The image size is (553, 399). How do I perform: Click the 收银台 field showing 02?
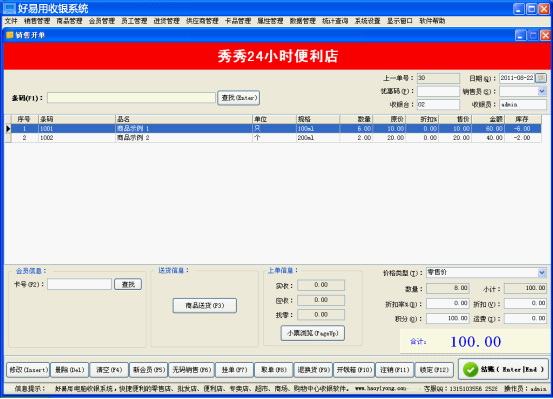pyautogui.click(x=438, y=104)
